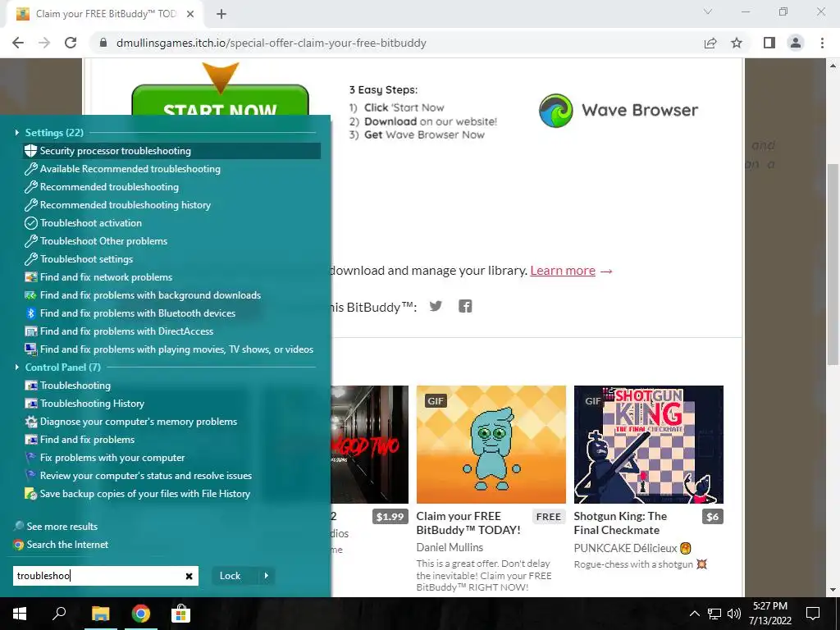This screenshot has height=630, width=840.
Task: Open PUNKCAKE Délicieux author link
Action: [x=625, y=548]
